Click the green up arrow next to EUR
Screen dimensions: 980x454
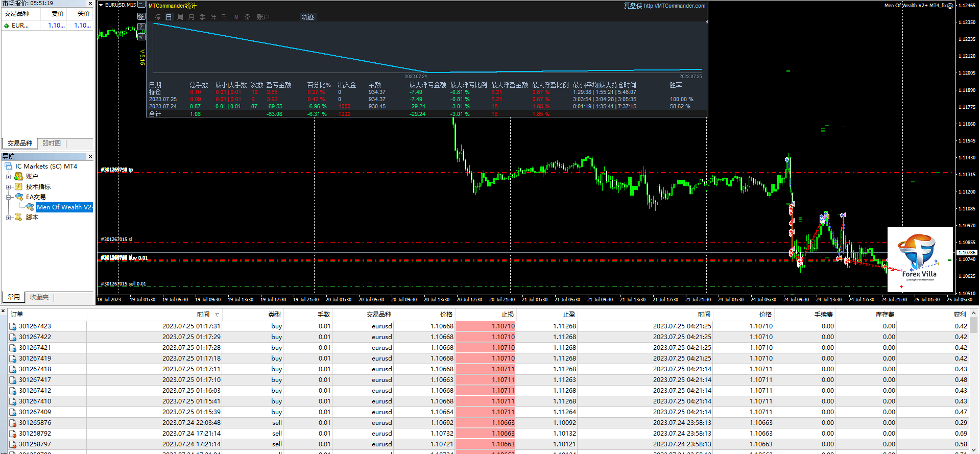7,26
